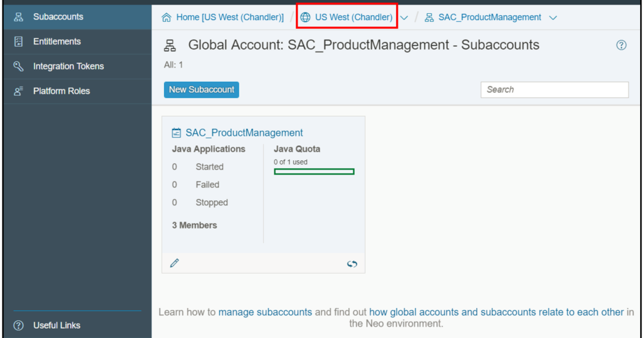This screenshot has height=338, width=644.
Task: Click the Java Quota usage bar
Action: [314, 172]
